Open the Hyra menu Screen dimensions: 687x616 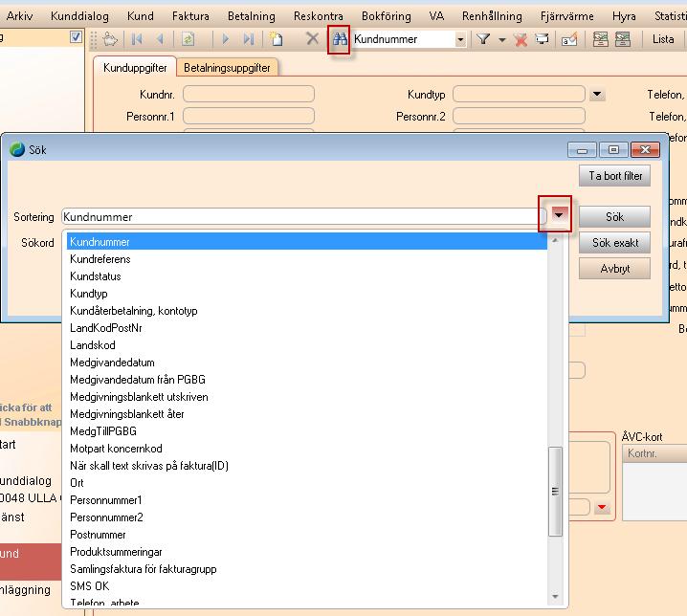pos(624,16)
